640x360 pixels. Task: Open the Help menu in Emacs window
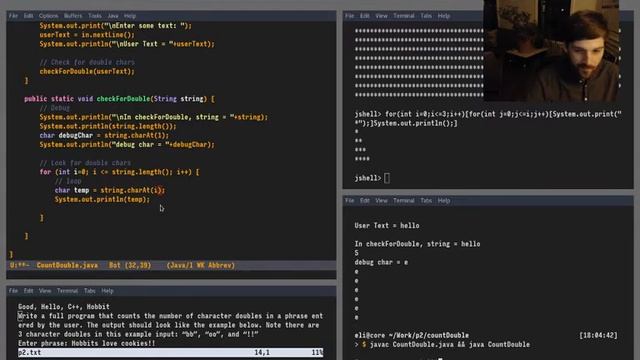pos(130,16)
